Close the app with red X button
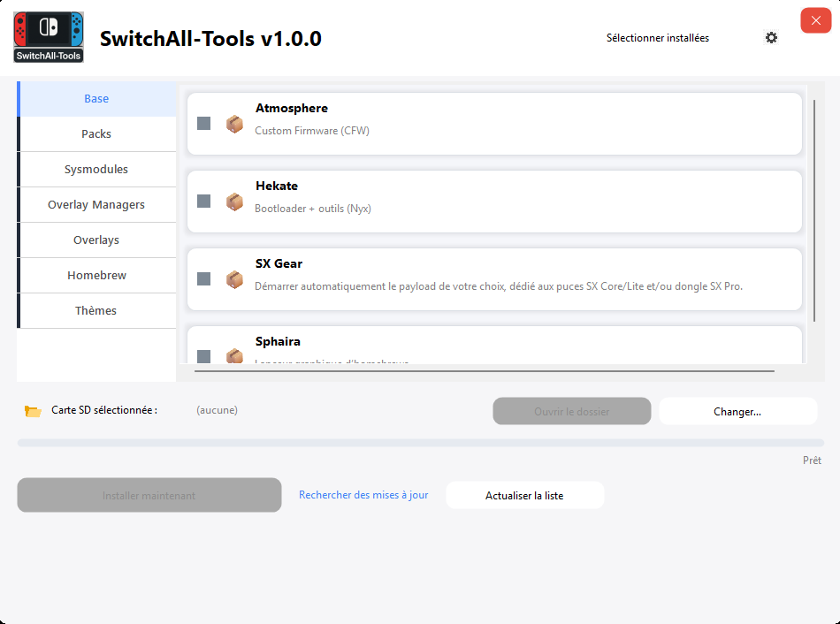The image size is (840, 624). tap(815, 20)
